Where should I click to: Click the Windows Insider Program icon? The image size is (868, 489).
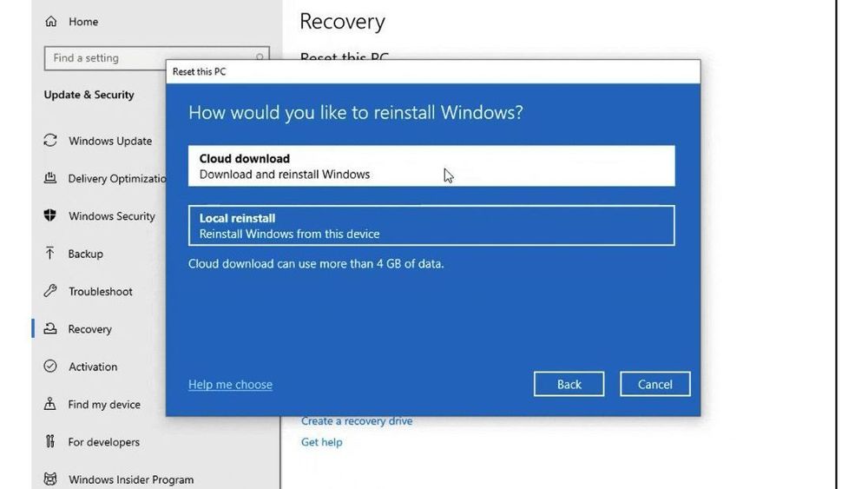pos(50,479)
